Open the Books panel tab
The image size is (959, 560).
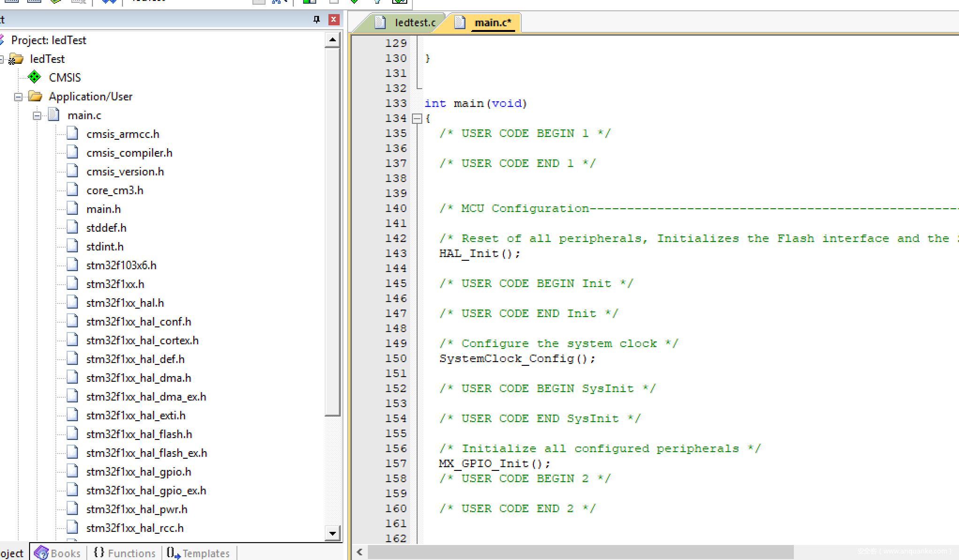(x=57, y=553)
